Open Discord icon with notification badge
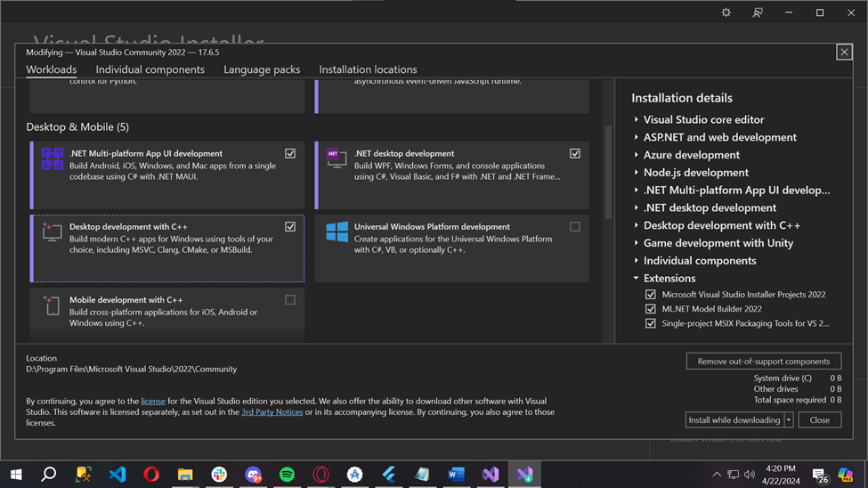This screenshot has width=868, height=488. tap(253, 474)
